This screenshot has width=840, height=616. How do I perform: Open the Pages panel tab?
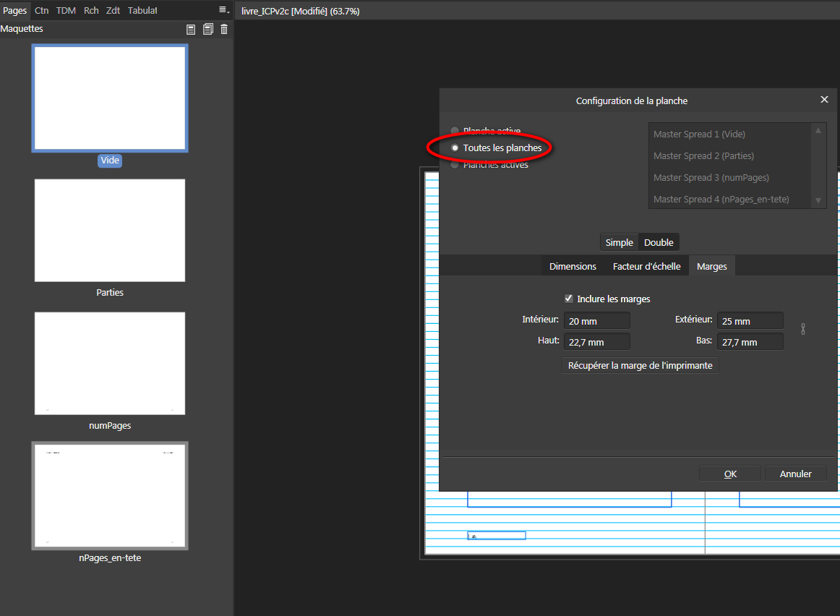point(15,10)
